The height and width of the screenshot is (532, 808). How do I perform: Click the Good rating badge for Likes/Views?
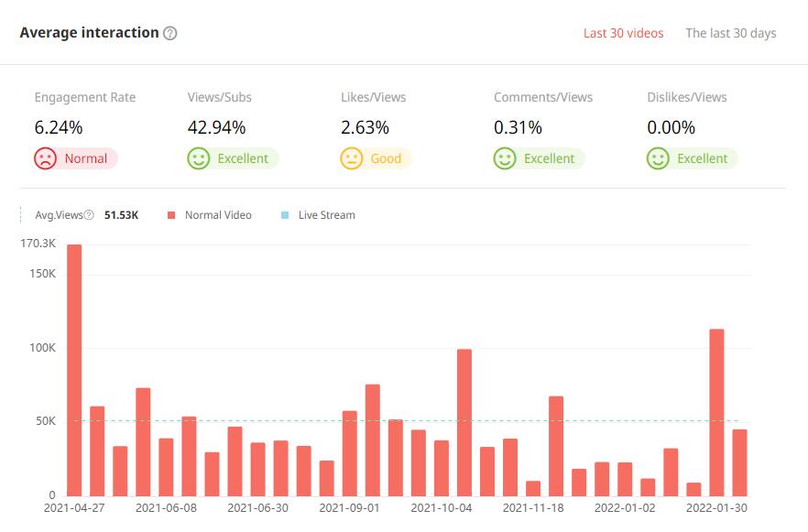click(x=386, y=158)
